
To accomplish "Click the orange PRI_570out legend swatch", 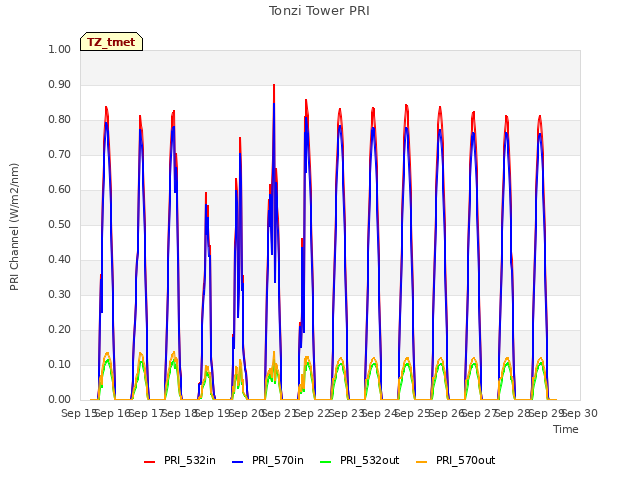I will tap(421, 462).
